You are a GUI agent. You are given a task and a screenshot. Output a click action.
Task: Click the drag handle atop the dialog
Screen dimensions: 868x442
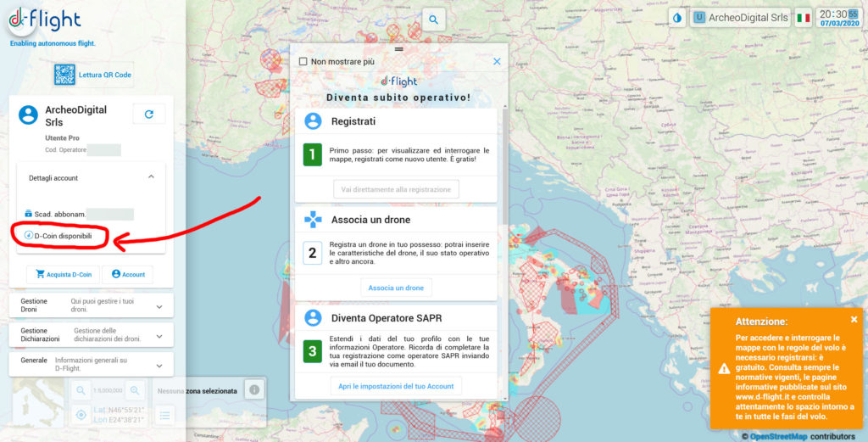(x=398, y=48)
